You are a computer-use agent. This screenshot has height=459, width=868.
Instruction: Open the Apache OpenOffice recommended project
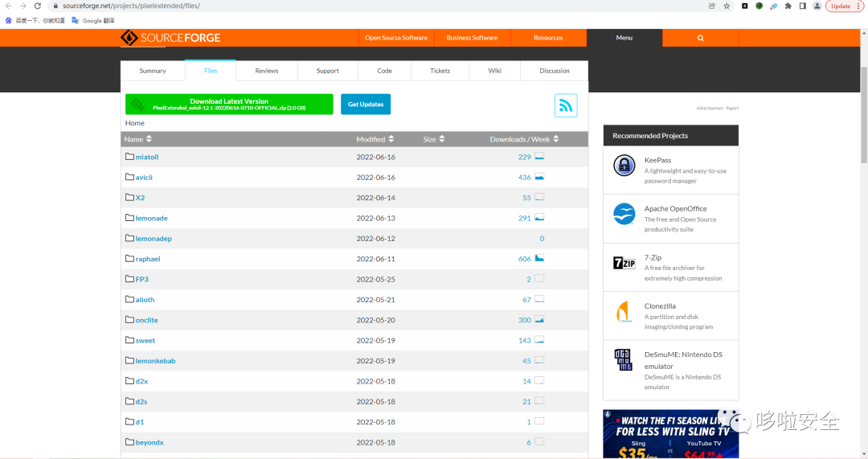675,209
